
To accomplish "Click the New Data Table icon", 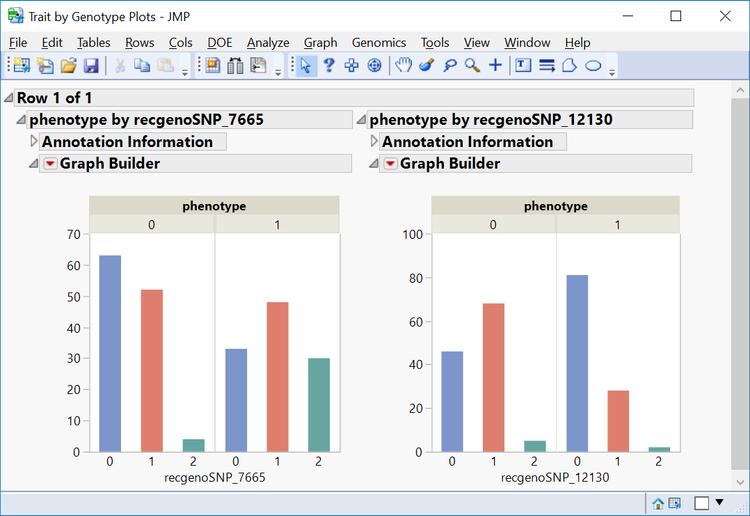I will (22, 65).
